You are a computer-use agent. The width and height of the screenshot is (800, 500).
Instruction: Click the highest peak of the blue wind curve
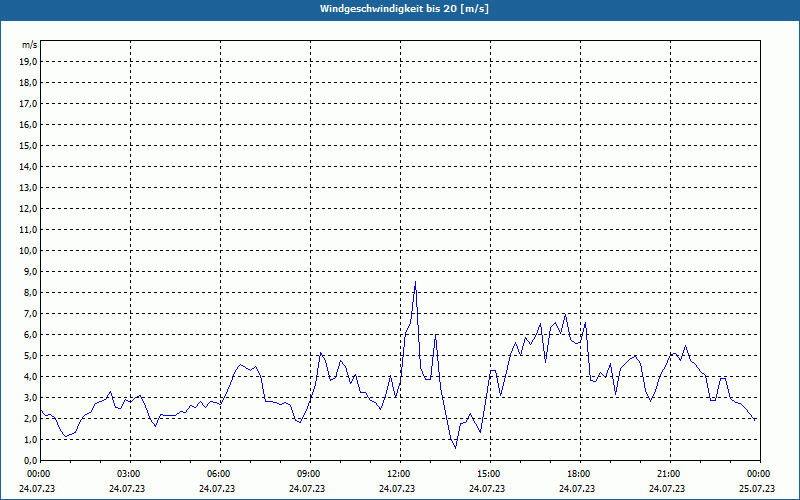415,282
